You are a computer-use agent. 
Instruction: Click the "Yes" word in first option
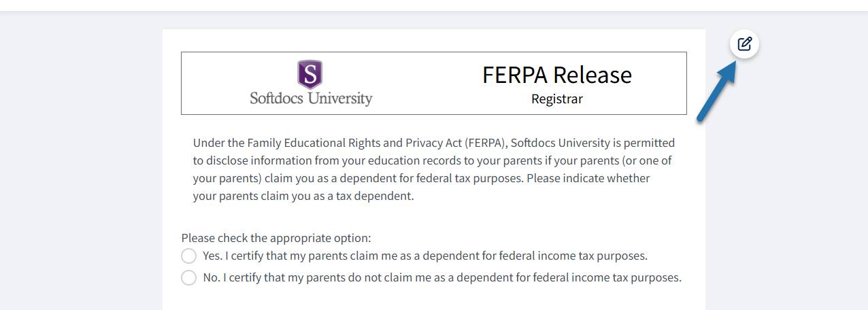pos(212,256)
